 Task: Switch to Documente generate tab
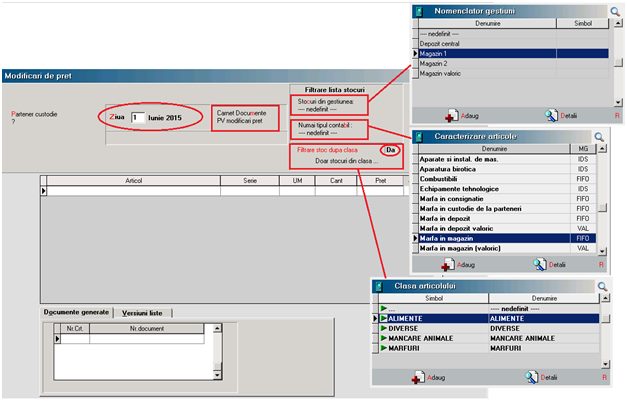[x=74, y=312]
